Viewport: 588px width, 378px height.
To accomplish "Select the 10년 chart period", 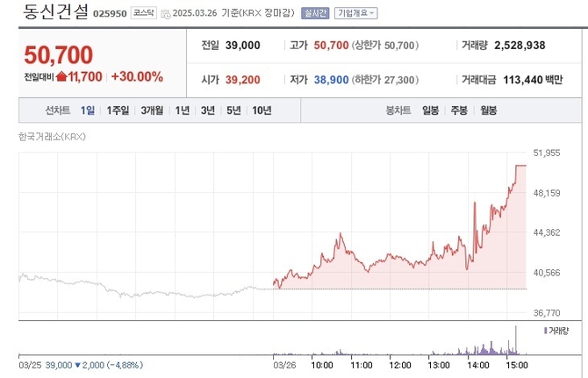I will pos(262,111).
